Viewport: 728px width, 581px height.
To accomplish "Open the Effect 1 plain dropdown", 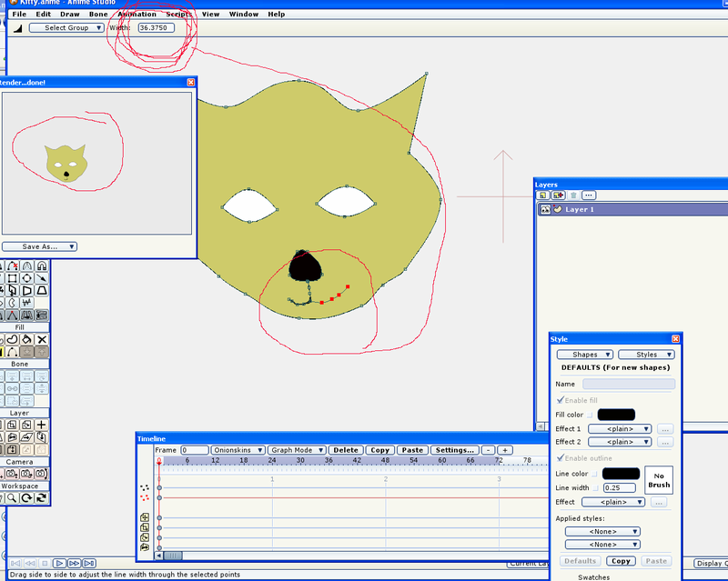I will click(x=620, y=429).
